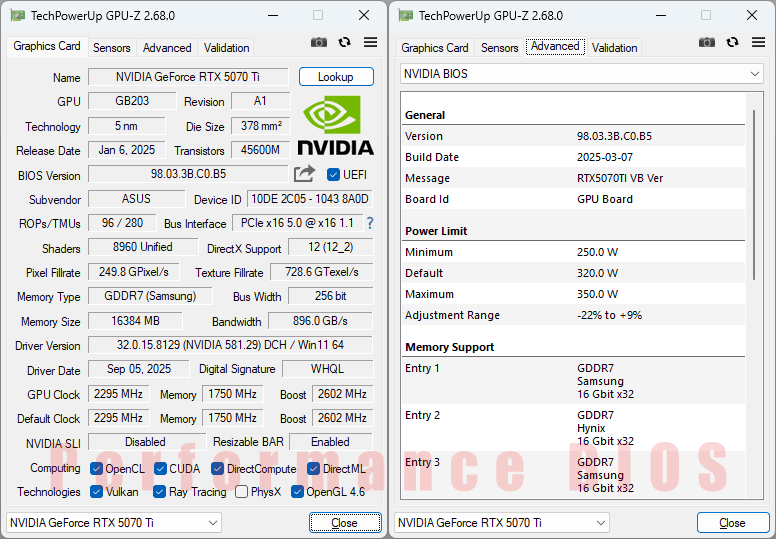Click Close button in right window
This screenshot has height=539, width=776.
732,522
